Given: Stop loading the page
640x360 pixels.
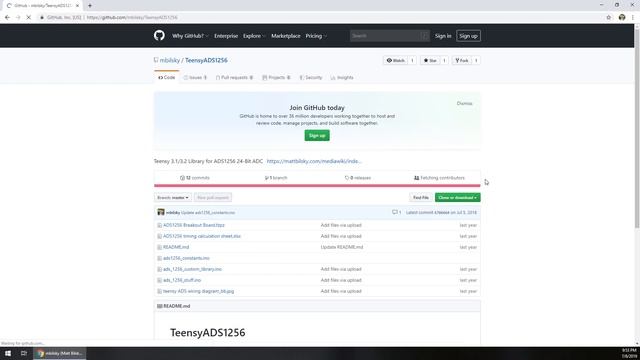Looking at the screenshot, I should (29, 18).
